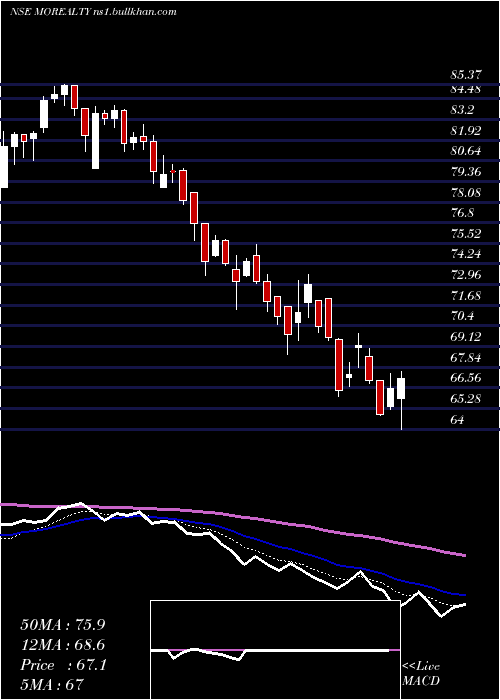Click the 5MA : 67 readout
500x700 pixels.
click(52, 685)
